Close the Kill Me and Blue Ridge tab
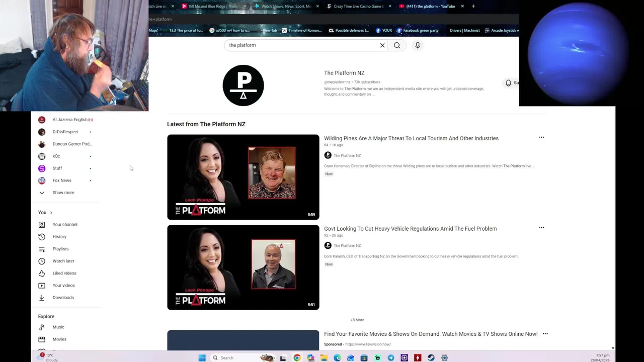Viewport: 644px width, 362px height. tap(245, 6)
